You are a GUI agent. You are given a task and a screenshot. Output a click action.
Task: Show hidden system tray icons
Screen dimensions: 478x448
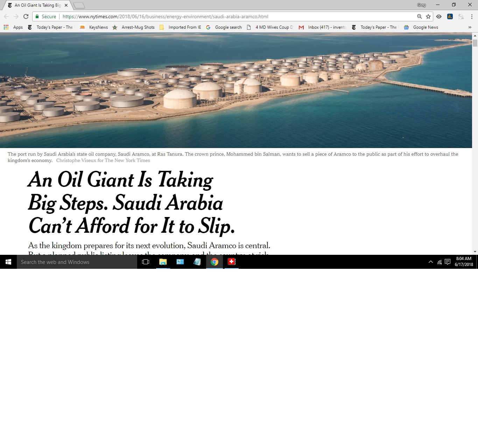tap(431, 262)
